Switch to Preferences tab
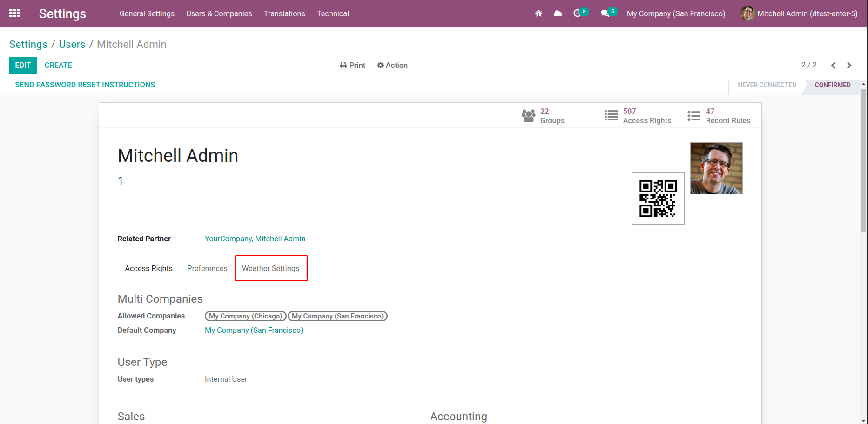 pos(207,269)
